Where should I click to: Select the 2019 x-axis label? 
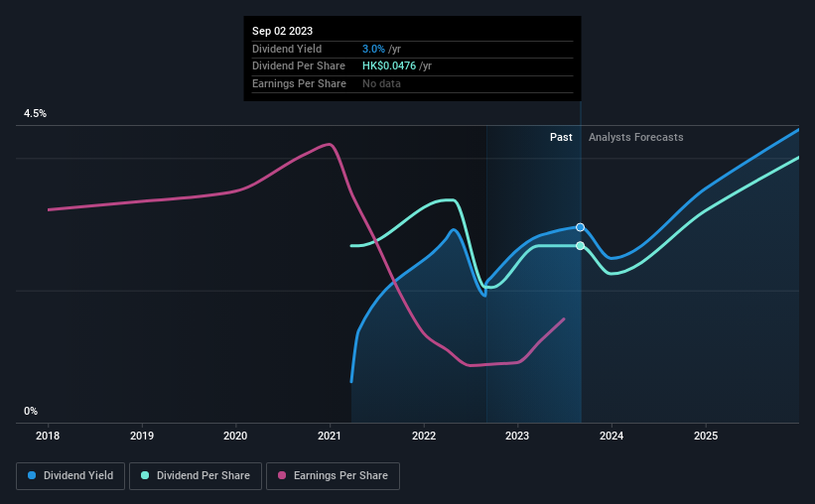coord(141,436)
